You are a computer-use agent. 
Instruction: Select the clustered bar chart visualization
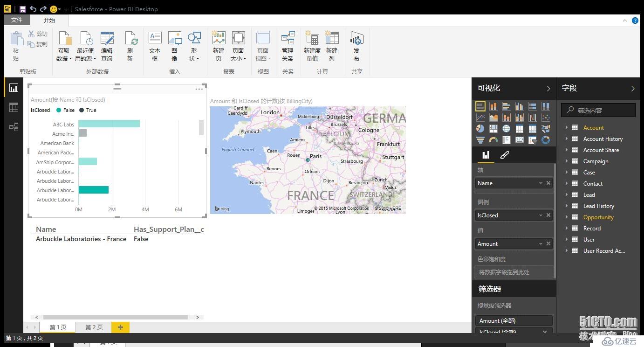(x=506, y=106)
